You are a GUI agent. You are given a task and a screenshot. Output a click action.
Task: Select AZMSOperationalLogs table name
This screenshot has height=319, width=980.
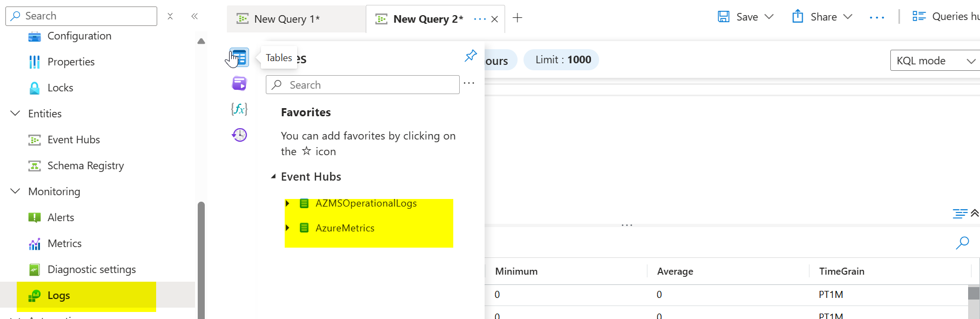point(366,203)
